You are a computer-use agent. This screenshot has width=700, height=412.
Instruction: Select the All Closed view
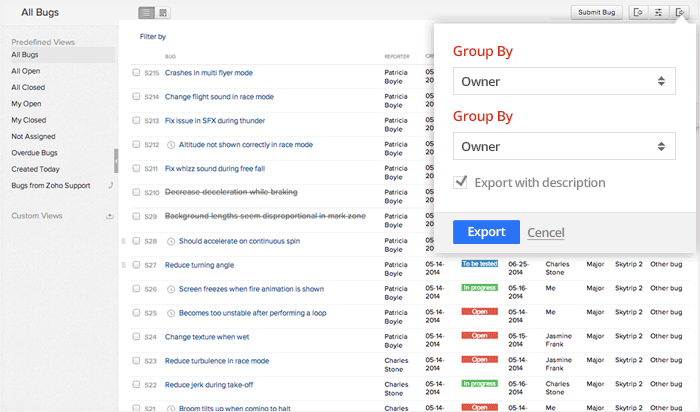[28, 87]
